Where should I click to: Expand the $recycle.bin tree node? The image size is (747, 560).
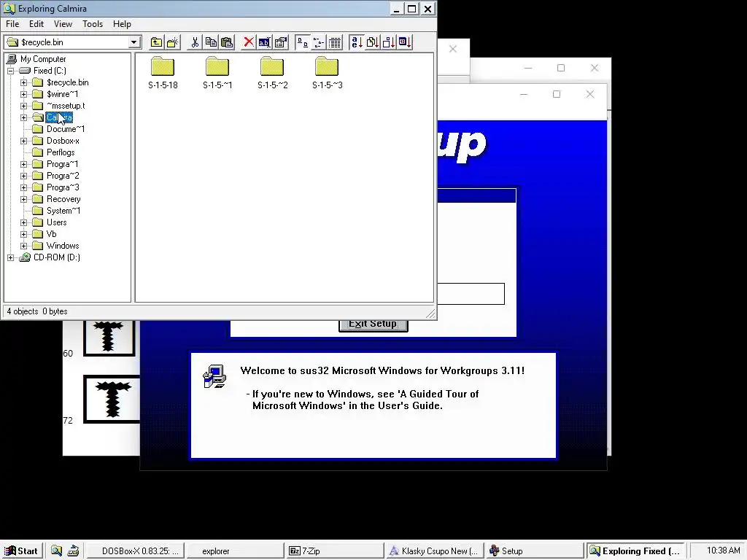[24, 82]
